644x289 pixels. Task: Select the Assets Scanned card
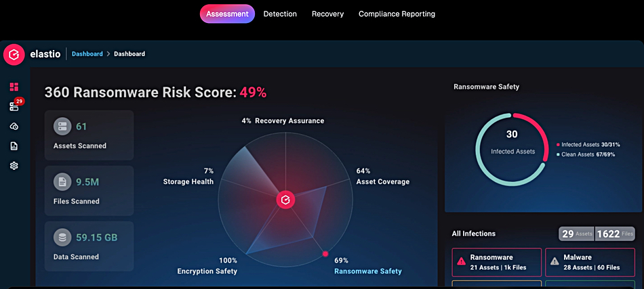click(x=89, y=135)
